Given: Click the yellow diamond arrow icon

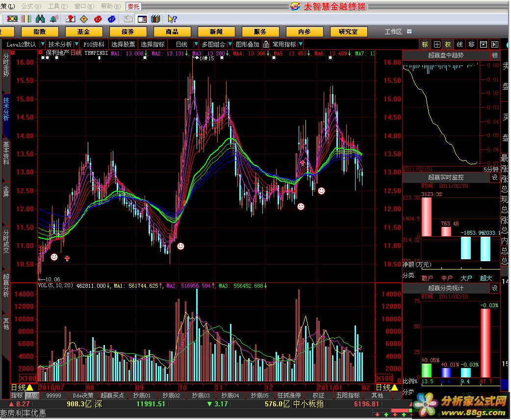Looking at the screenshot, I should coord(84,19).
